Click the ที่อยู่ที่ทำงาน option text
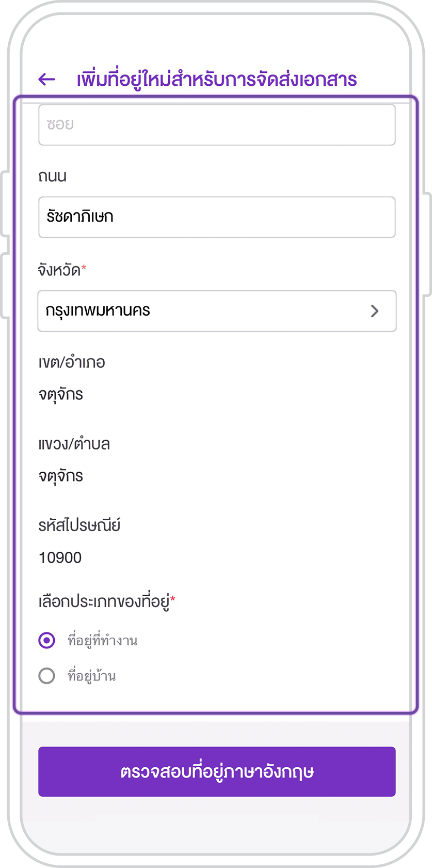The width and height of the screenshot is (432, 868). click(x=103, y=641)
